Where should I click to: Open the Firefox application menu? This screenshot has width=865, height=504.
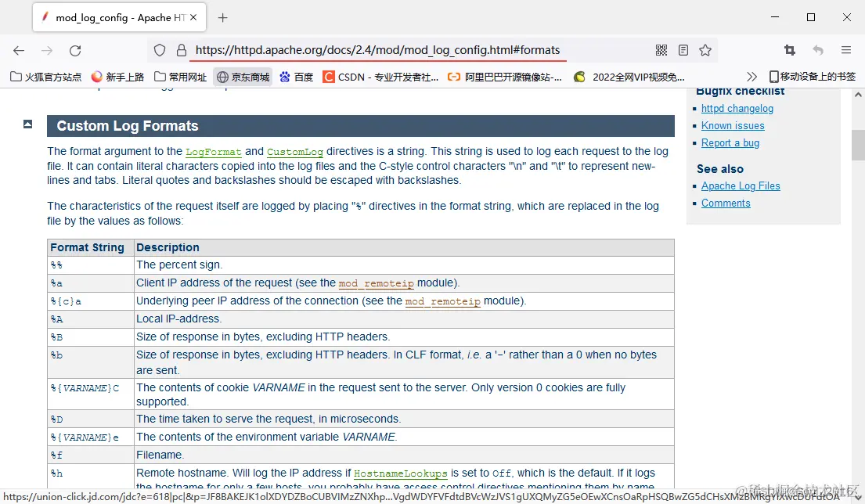[x=845, y=50]
